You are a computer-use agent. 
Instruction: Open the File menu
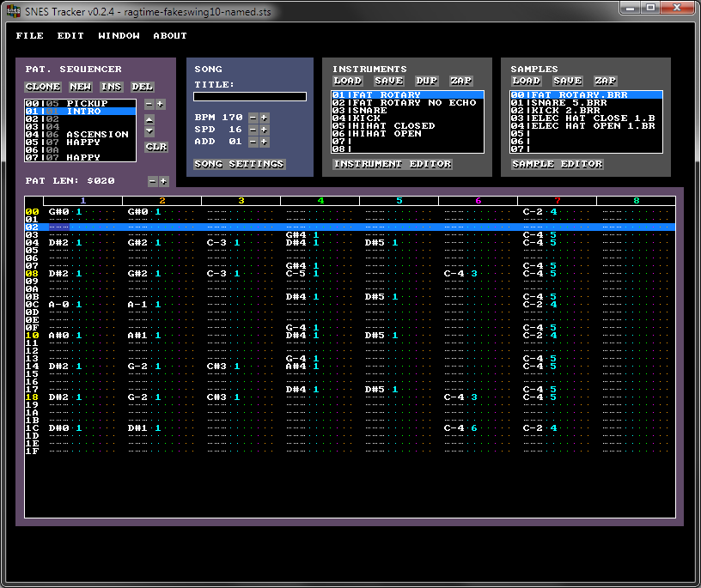(29, 36)
